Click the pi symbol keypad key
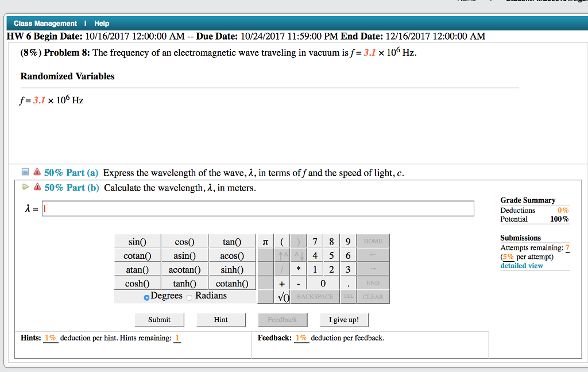 265,242
